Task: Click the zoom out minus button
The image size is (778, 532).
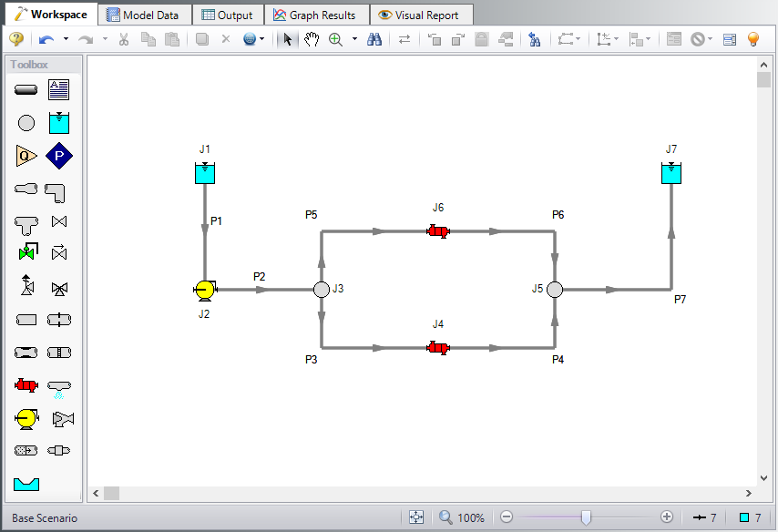Action: pos(507,517)
